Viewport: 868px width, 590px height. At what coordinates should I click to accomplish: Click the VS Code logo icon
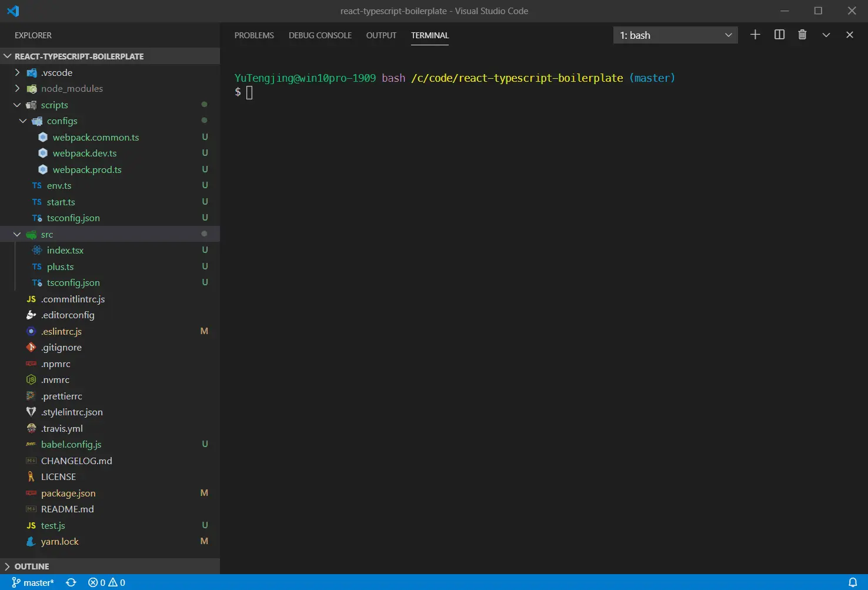tap(13, 11)
